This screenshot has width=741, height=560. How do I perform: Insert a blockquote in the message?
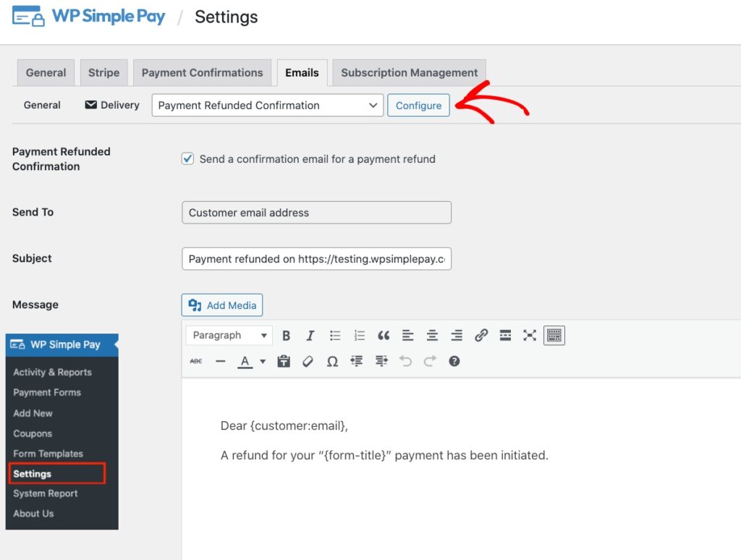[384, 336]
